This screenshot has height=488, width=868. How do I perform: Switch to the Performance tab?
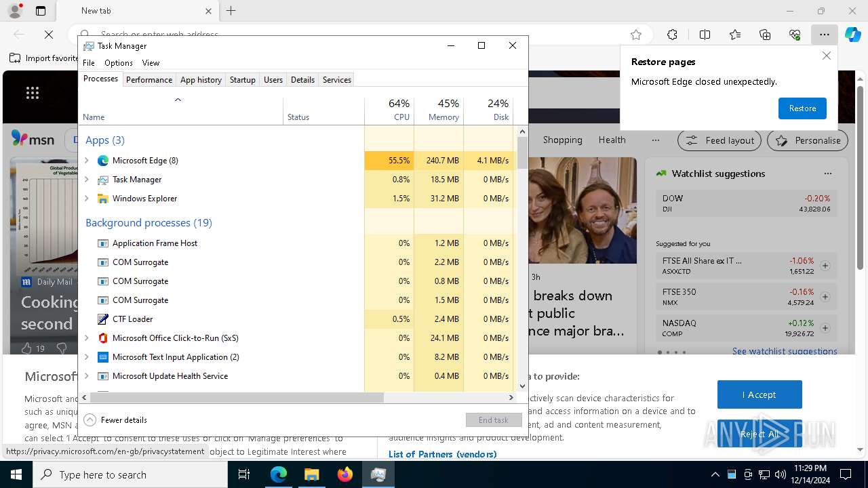click(149, 80)
